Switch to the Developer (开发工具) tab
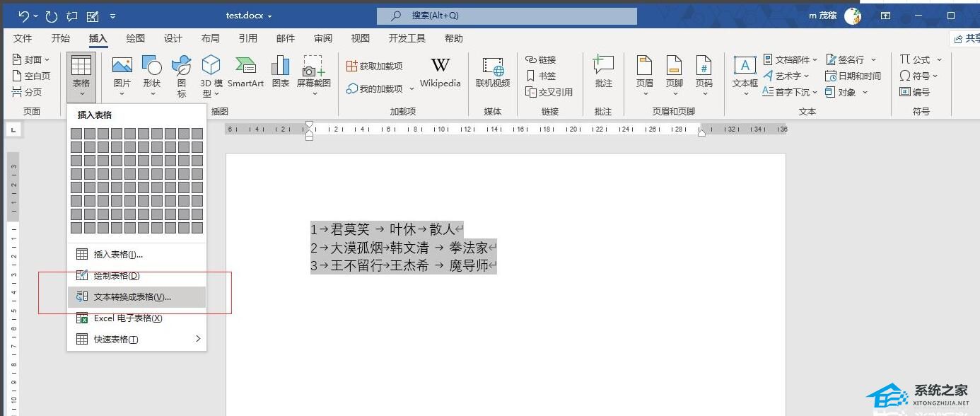 [407, 38]
